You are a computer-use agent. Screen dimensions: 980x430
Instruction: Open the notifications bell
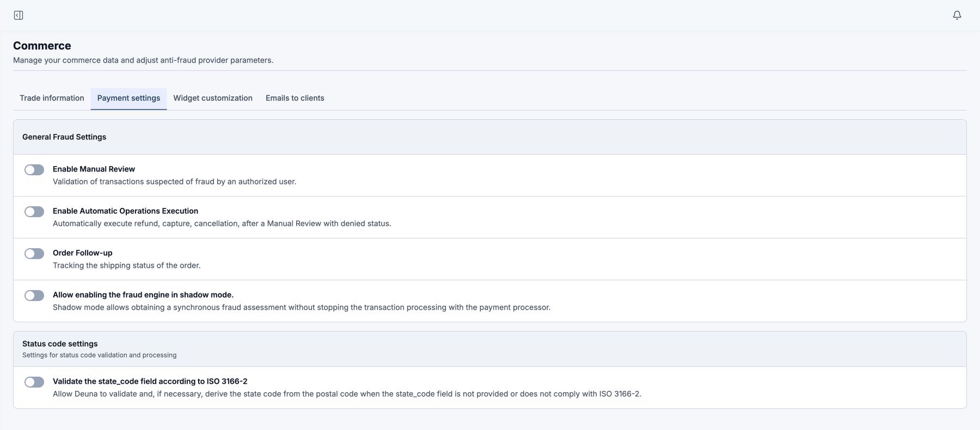click(957, 15)
